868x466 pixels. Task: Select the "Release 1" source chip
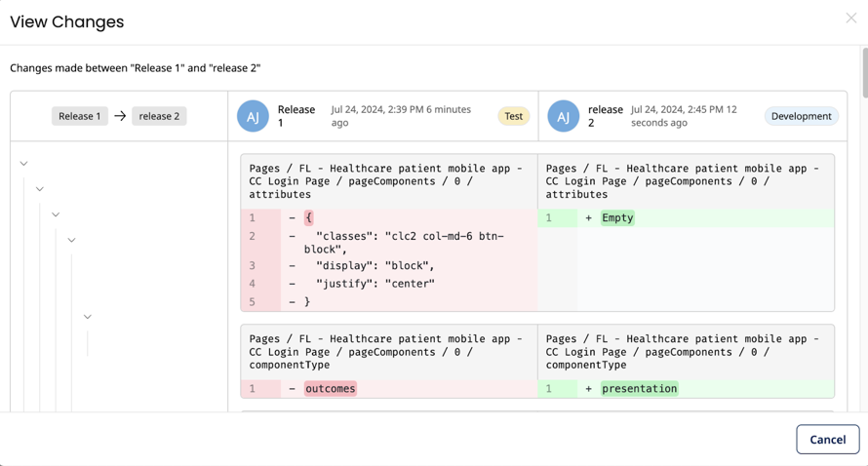tap(79, 116)
